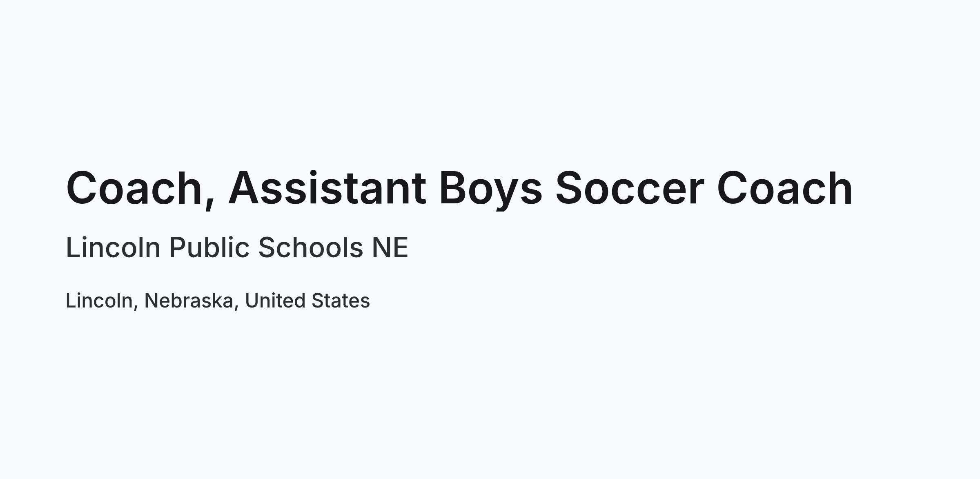The image size is (980, 479).
Task: Select the word 'Soccer' in the heading
Action: (x=630, y=188)
